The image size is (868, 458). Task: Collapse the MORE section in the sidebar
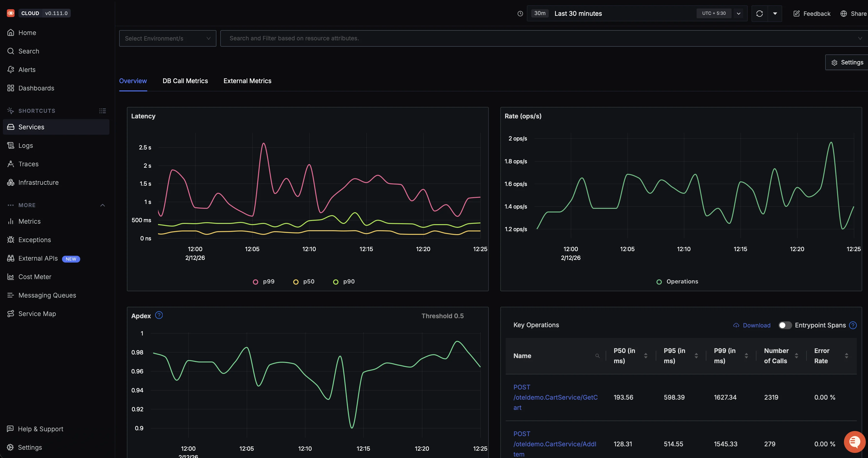click(x=102, y=205)
